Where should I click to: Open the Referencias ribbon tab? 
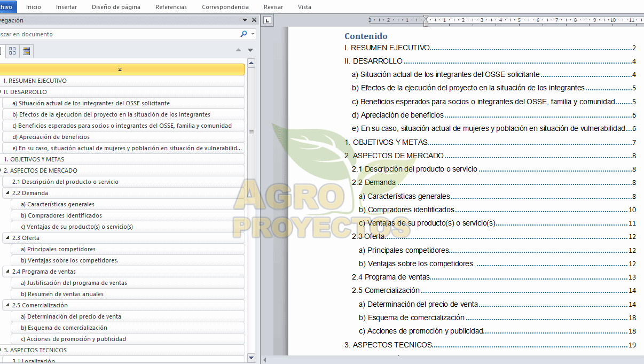click(171, 7)
